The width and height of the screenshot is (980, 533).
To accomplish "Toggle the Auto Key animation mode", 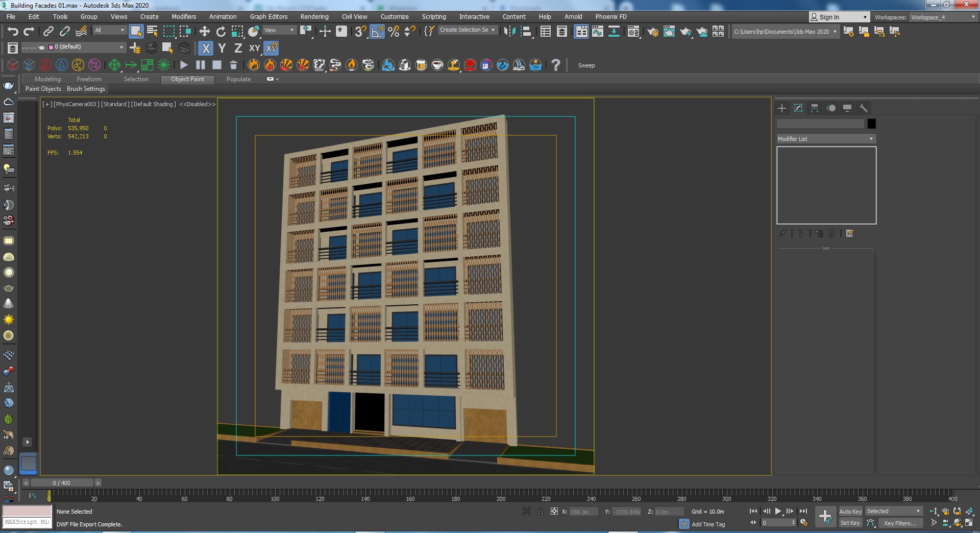I will [x=850, y=512].
